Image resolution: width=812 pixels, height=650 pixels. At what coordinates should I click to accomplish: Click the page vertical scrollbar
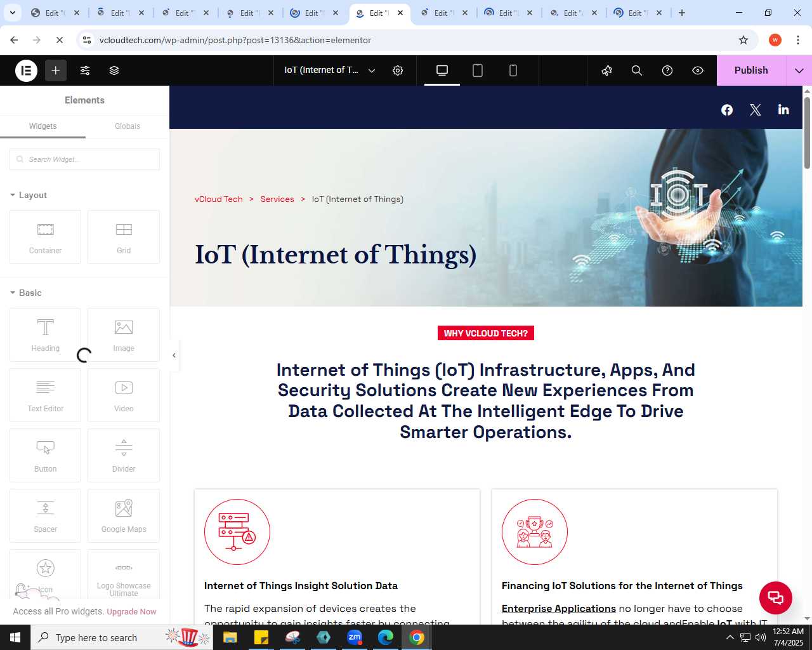pyautogui.click(x=808, y=133)
